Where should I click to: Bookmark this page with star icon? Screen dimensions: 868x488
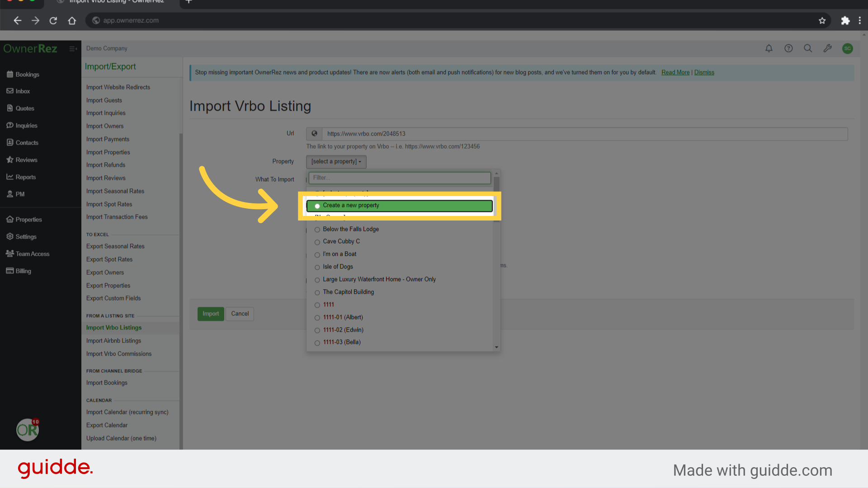[822, 21]
